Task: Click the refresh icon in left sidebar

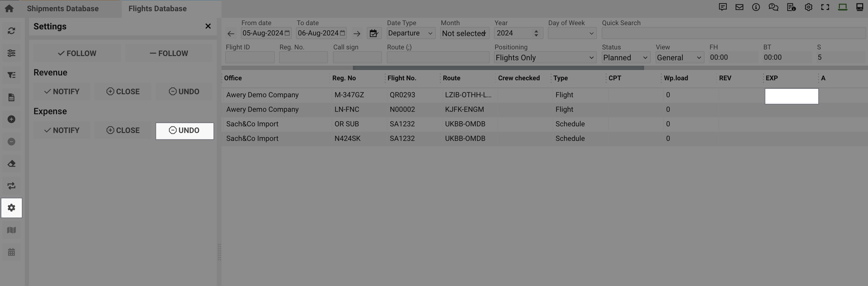Action: [12, 31]
